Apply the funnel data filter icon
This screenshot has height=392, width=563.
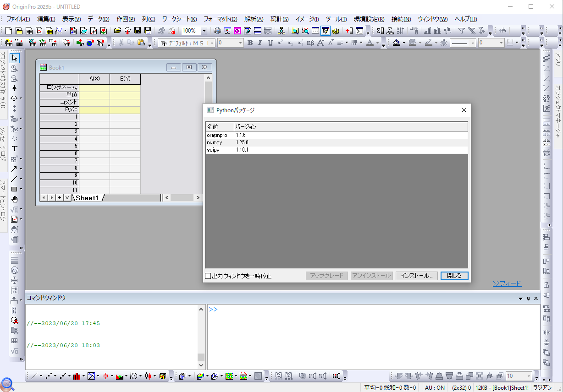click(x=462, y=31)
